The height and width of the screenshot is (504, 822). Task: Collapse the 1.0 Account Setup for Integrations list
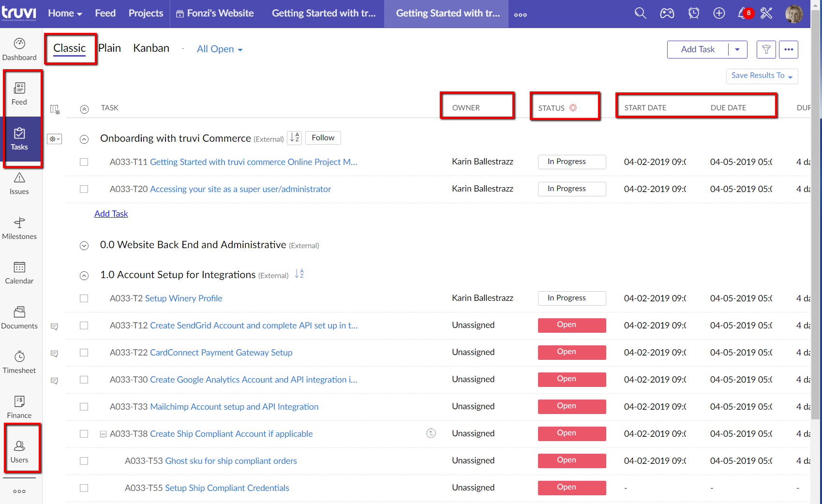[84, 276]
